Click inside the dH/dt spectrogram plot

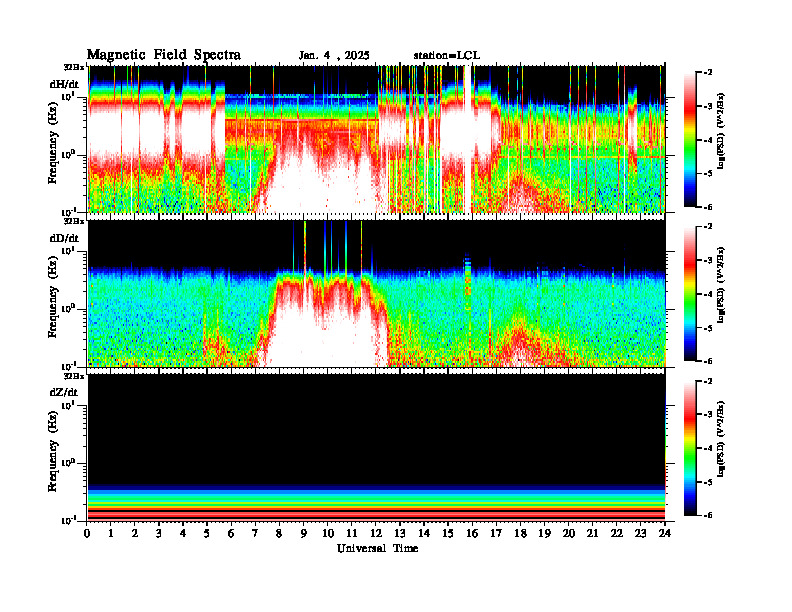pyautogui.click(x=376, y=139)
